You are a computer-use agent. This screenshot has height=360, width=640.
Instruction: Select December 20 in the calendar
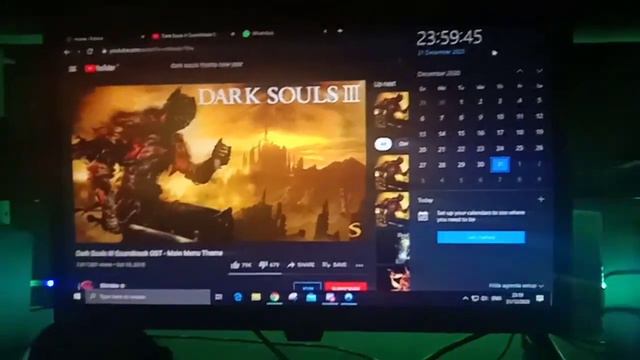(423, 150)
